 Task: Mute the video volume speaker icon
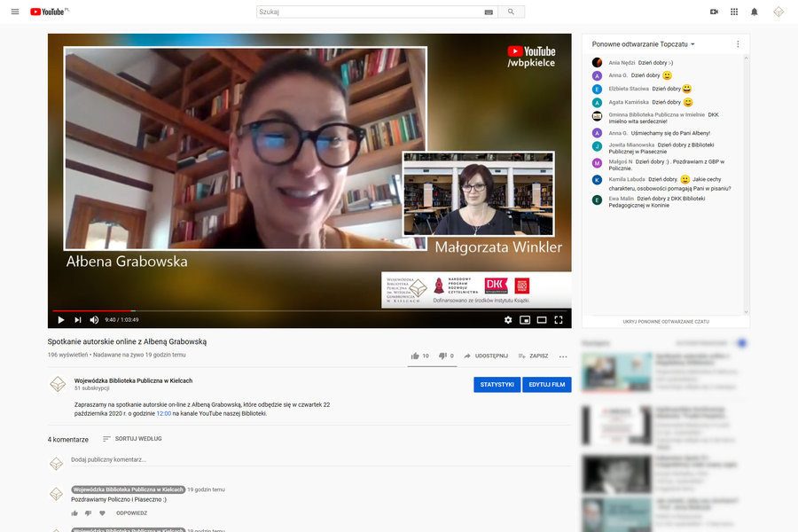pos(94,320)
